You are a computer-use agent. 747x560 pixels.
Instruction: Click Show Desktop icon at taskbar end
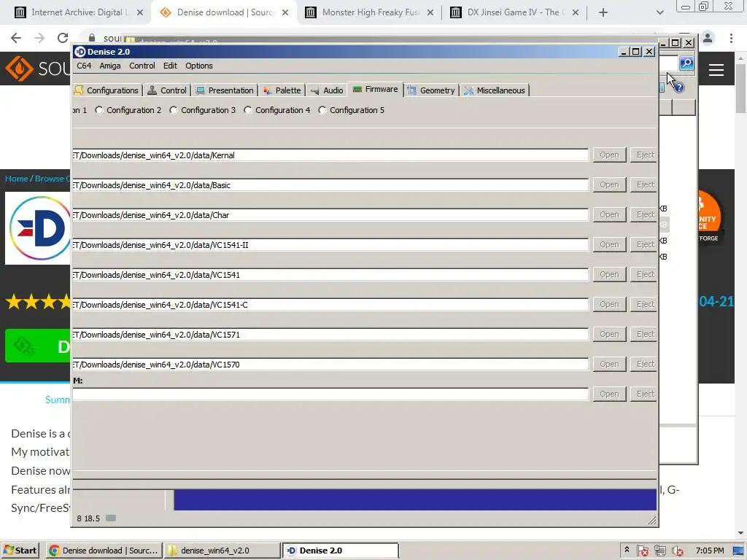point(738,551)
